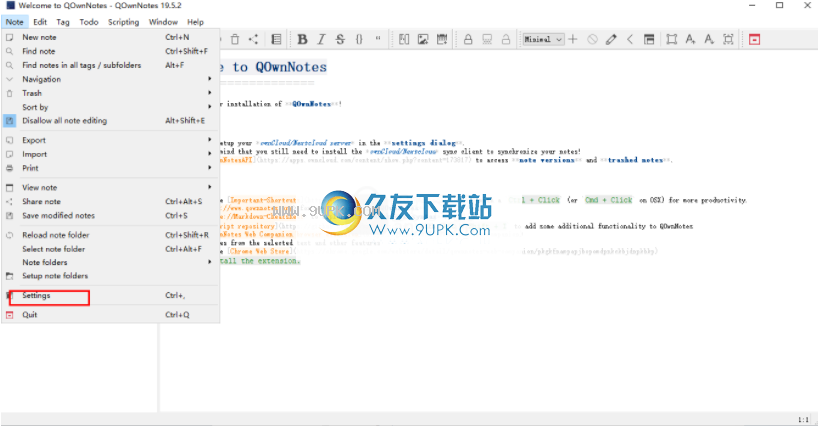Viewport: 818px width, 427px height.
Task: Rename workspace with the pencil icon
Action: (611, 39)
